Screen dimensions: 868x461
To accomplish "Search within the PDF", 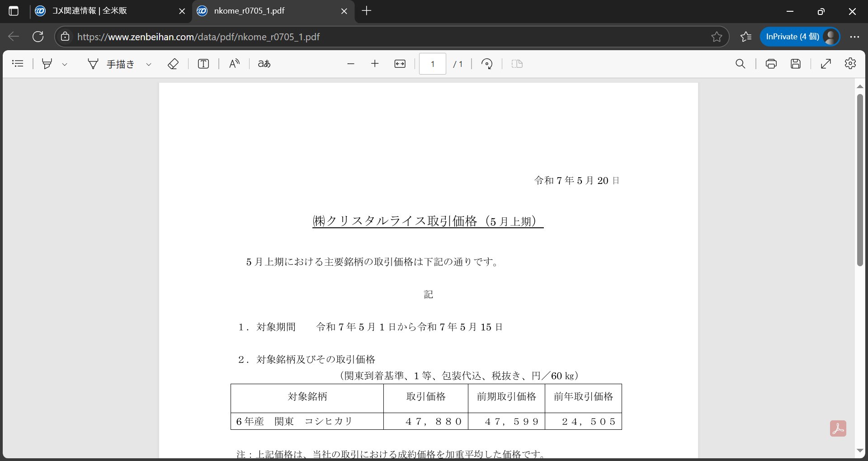I will [x=741, y=64].
